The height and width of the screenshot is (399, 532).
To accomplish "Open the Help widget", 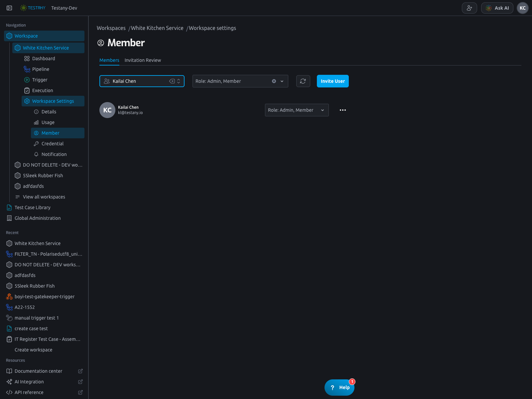I will (x=339, y=387).
